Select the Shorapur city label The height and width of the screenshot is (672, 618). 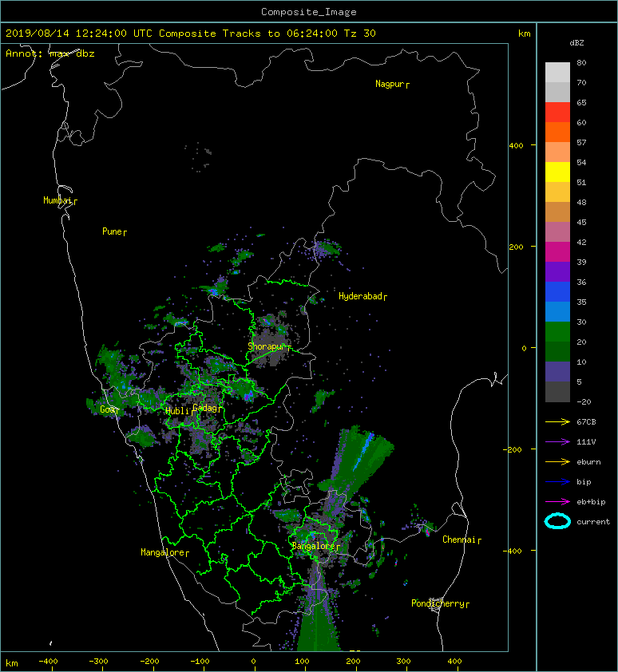point(269,346)
